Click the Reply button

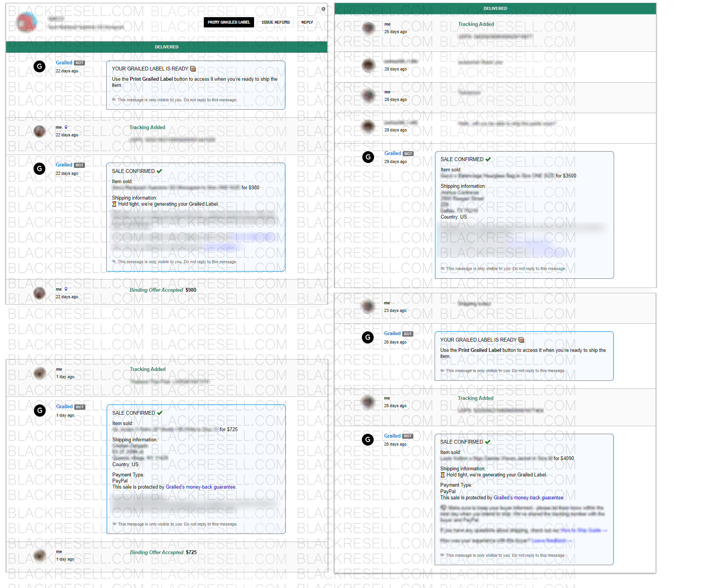click(307, 22)
